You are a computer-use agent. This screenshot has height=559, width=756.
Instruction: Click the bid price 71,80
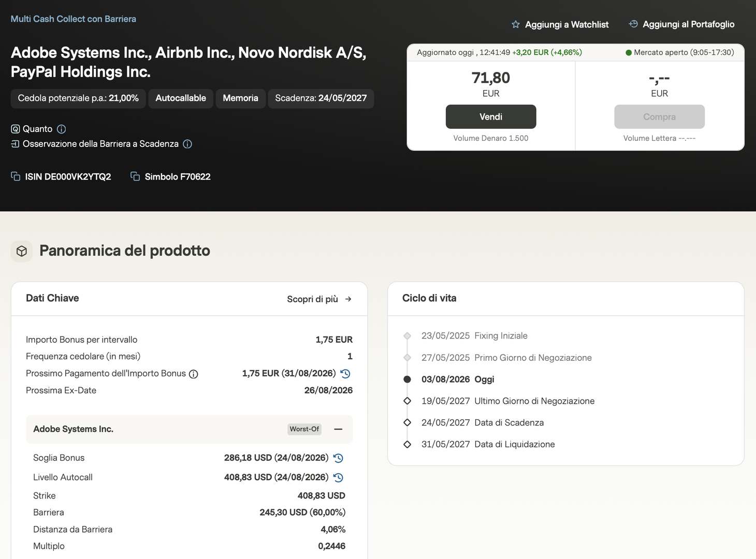(x=491, y=78)
